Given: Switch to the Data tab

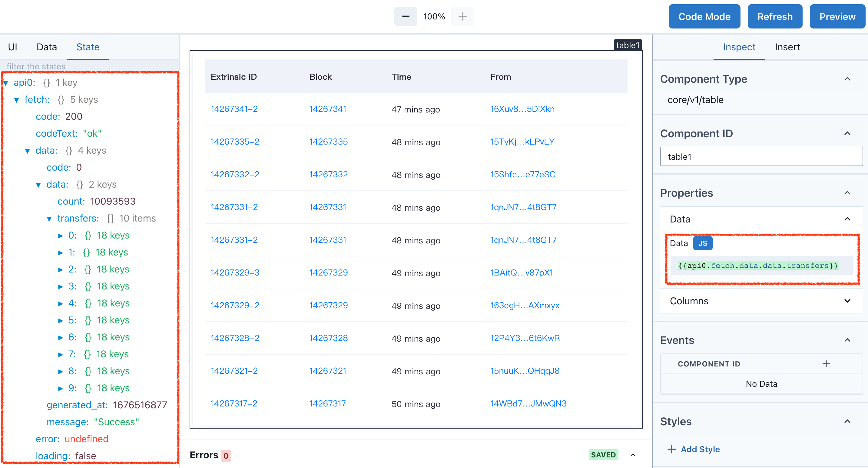Looking at the screenshot, I should (x=47, y=47).
